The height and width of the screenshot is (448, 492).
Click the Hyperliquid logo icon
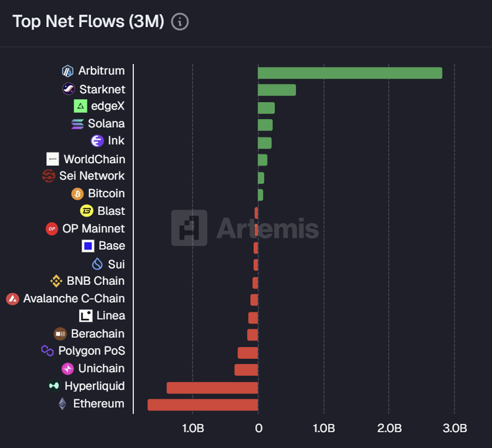[54, 386]
